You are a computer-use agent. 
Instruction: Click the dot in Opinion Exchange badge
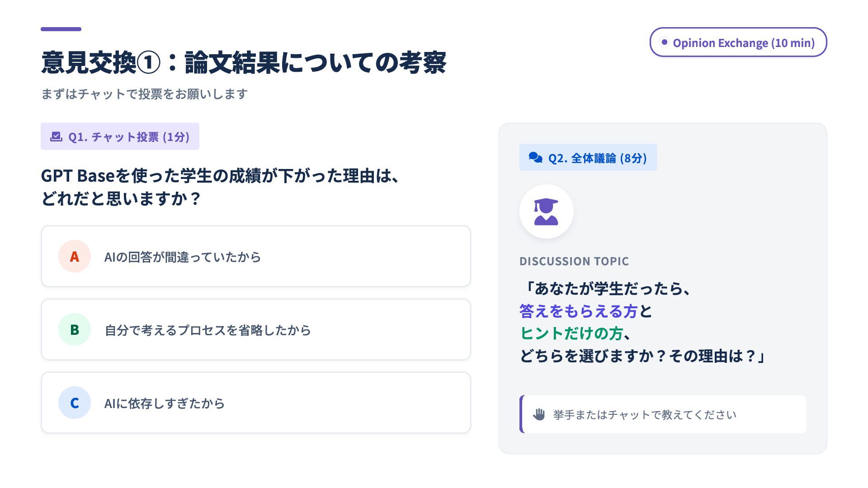pos(664,42)
